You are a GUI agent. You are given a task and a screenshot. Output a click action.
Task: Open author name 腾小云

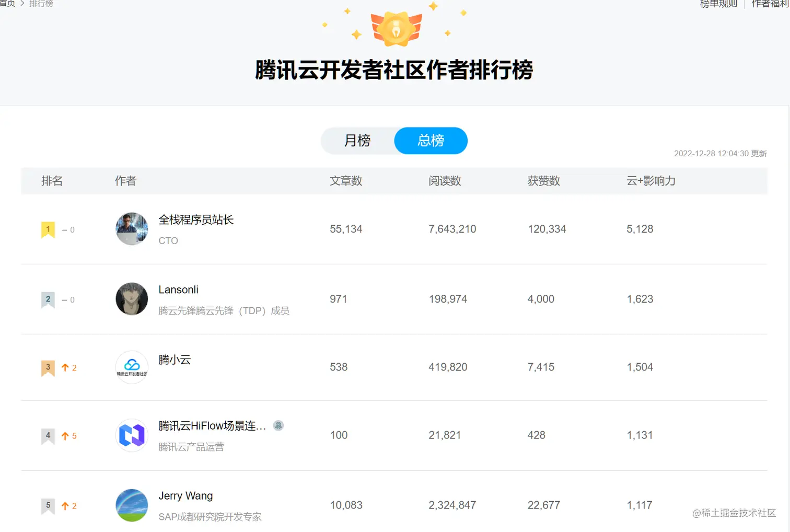(175, 360)
